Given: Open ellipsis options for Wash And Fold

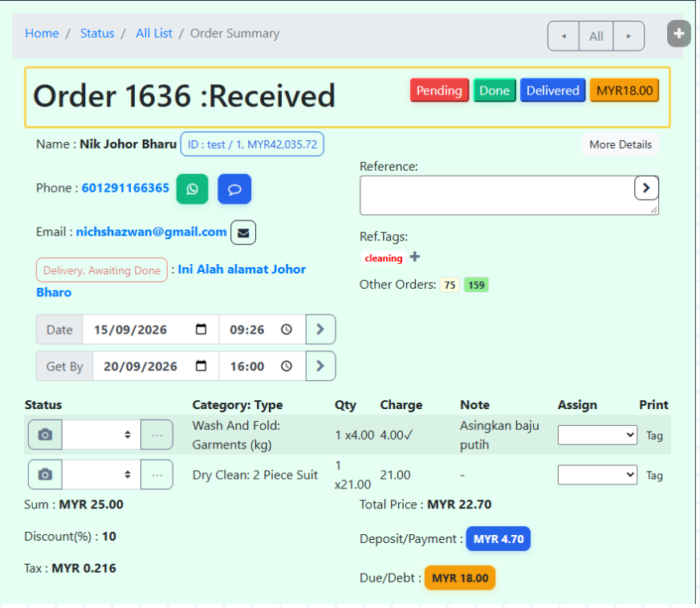Looking at the screenshot, I should [157, 435].
